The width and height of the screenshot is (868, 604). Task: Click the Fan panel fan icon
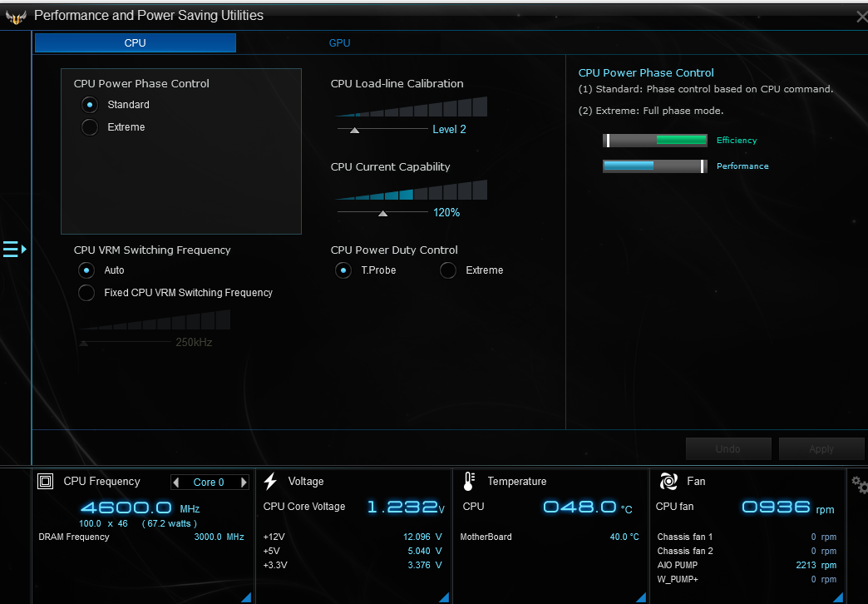point(668,481)
